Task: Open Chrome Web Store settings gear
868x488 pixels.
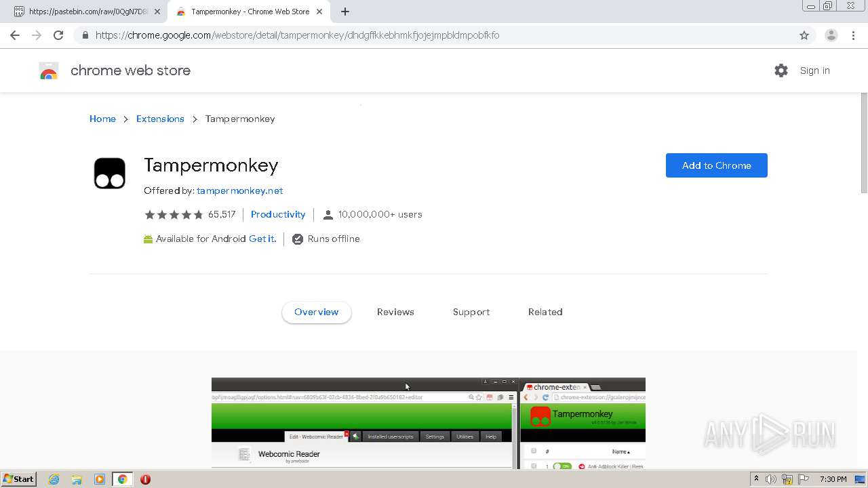Action: point(781,70)
